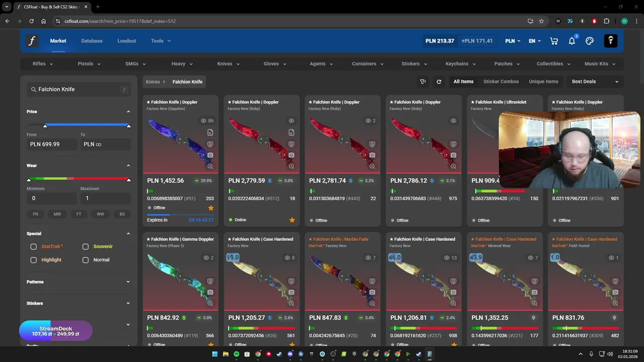Image resolution: width=644 pixels, height=362 pixels.
Task: Toggle the FN wear filter
Action: tap(35, 214)
